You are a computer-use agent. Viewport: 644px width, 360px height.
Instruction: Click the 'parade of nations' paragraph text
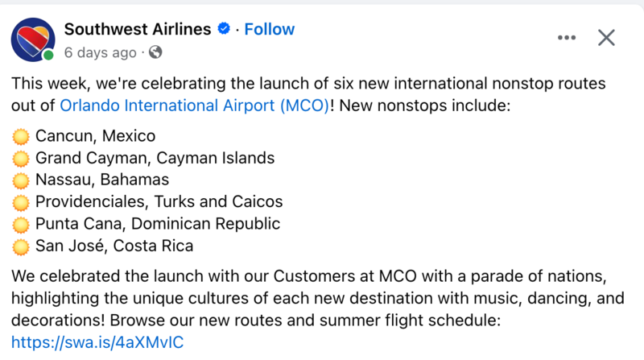coord(317,298)
